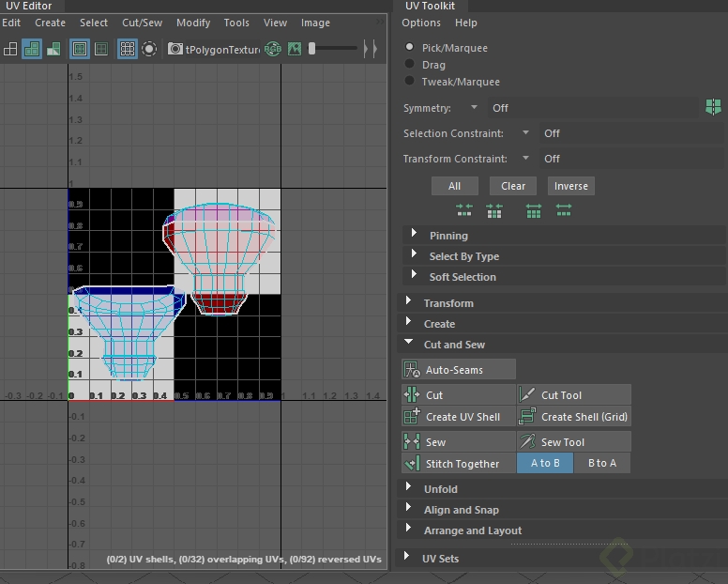Select the Drag radio option
The width and height of the screenshot is (728, 584).
410,65
